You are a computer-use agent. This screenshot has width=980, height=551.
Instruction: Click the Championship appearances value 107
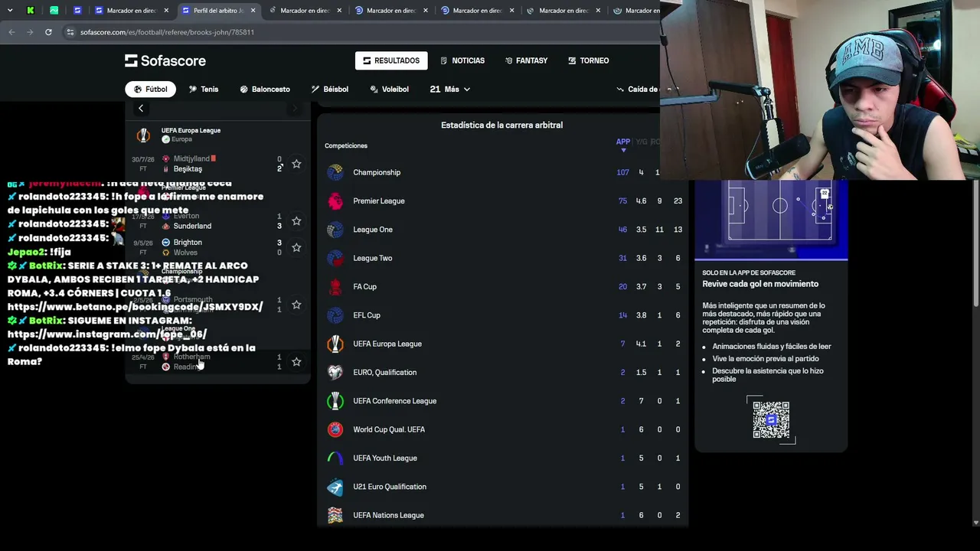(x=622, y=173)
